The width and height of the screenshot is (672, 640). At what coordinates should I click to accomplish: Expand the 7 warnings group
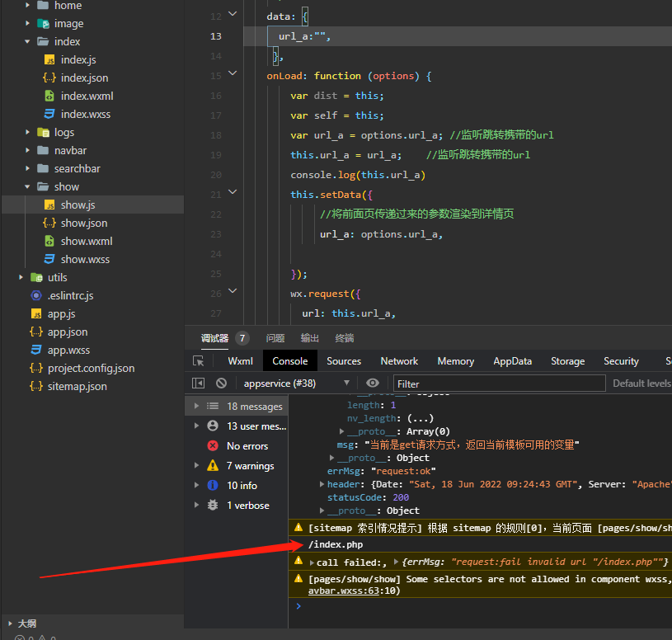click(x=196, y=465)
